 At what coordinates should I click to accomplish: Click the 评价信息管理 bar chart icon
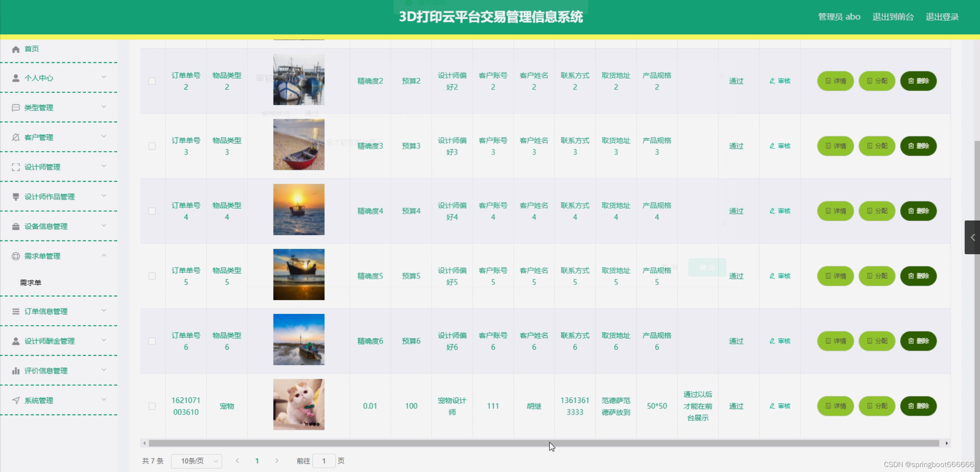point(16,371)
